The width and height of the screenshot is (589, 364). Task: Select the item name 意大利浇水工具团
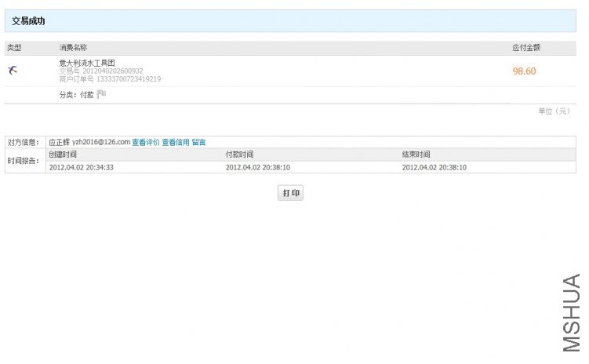[87, 63]
